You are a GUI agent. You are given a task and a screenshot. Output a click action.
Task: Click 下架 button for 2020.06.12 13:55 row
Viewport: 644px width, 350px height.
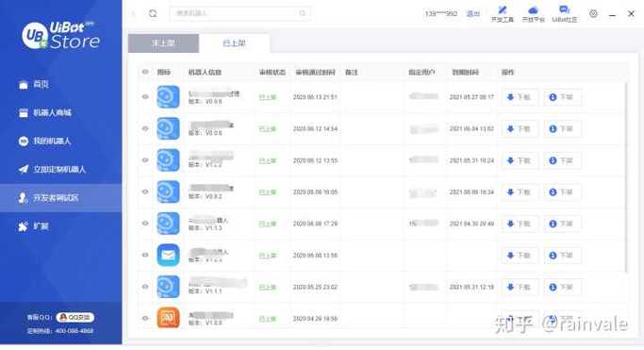click(x=562, y=160)
